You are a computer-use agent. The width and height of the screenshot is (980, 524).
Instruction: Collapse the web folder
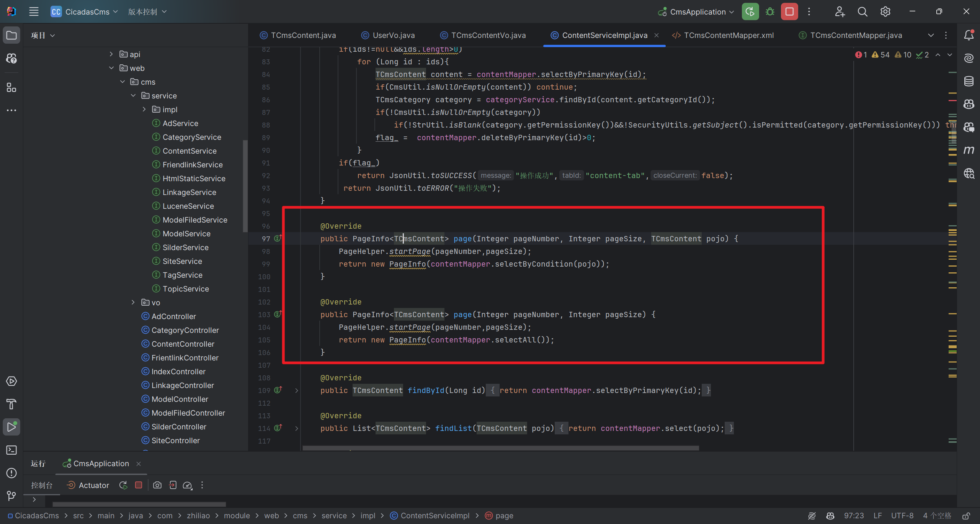(111, 68)
